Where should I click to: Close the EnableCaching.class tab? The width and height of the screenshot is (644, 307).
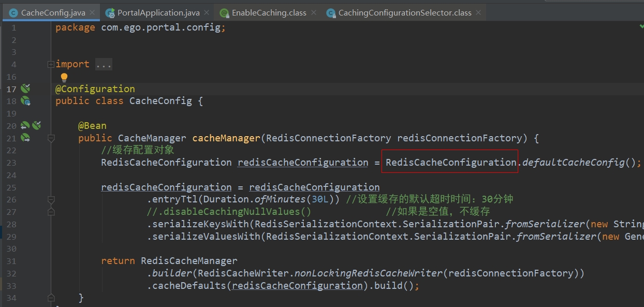pos(313,13)
